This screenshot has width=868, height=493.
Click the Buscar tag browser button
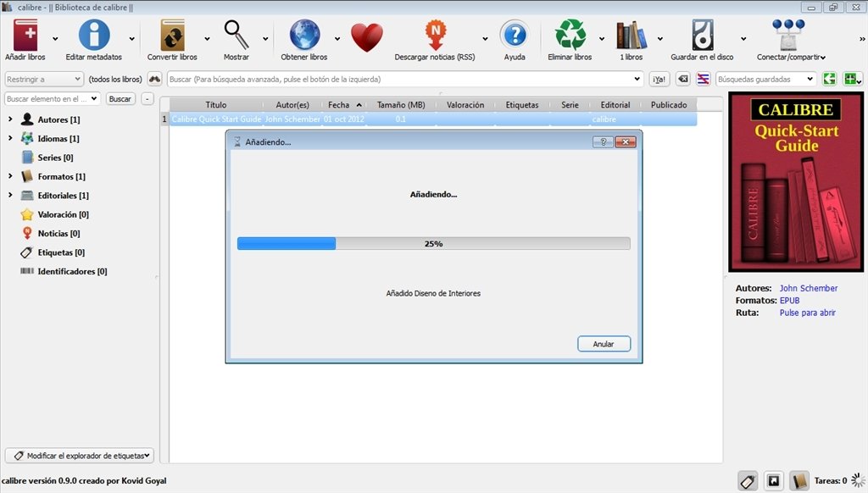[x=120, y=98]
